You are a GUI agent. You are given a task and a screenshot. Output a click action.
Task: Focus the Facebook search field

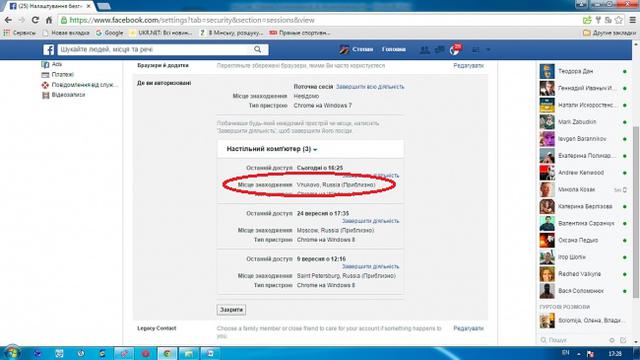(155, 49)
